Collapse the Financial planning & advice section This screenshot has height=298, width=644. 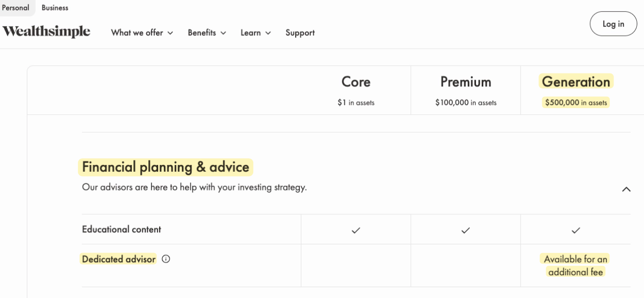(x=626, y=189)
